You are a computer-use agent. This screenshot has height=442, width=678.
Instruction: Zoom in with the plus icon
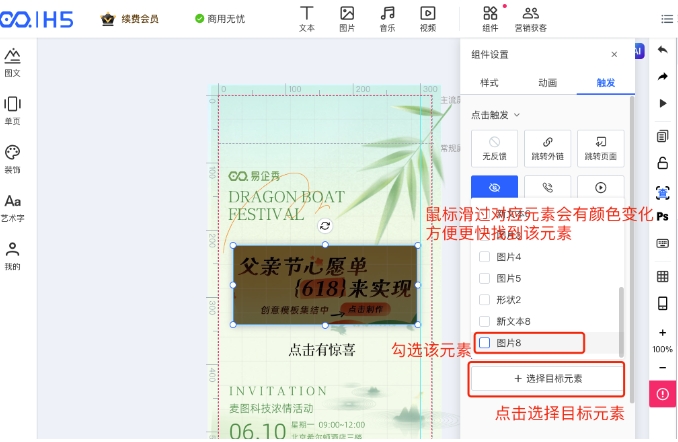[662, 333]
